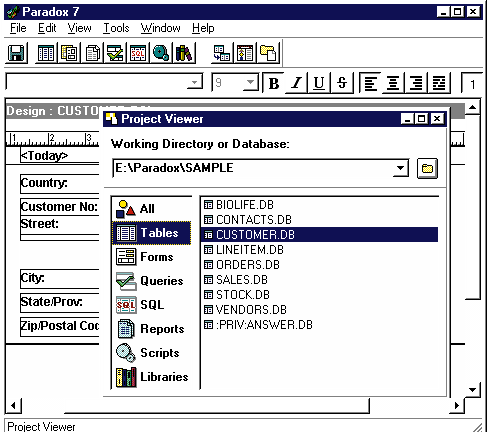This screenshot has height=432, width=487.
Task: Open a table via toolbar table icon
Action: pos(46,53)
